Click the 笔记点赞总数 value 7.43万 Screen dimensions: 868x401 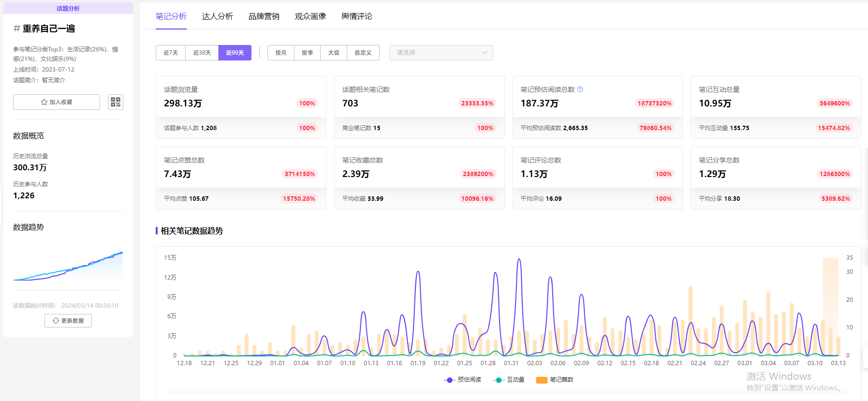click(x=177, y=174)
